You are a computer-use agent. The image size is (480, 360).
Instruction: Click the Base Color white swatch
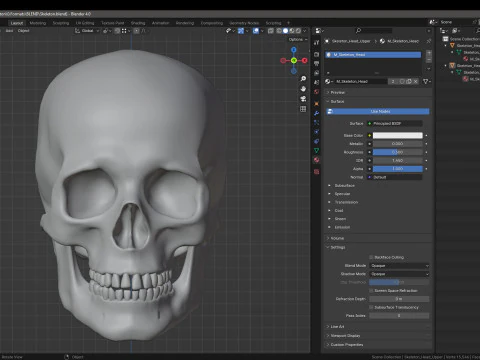click(398, 135)
